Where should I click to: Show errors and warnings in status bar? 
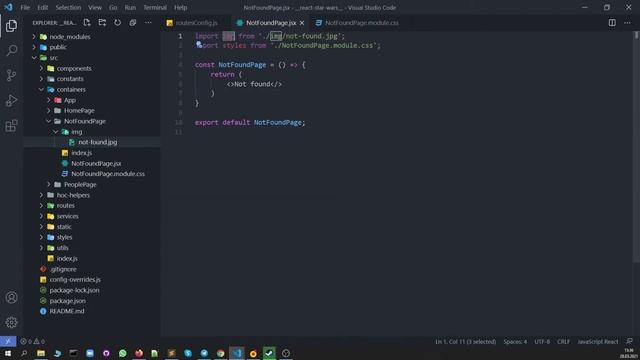[32, 341]
